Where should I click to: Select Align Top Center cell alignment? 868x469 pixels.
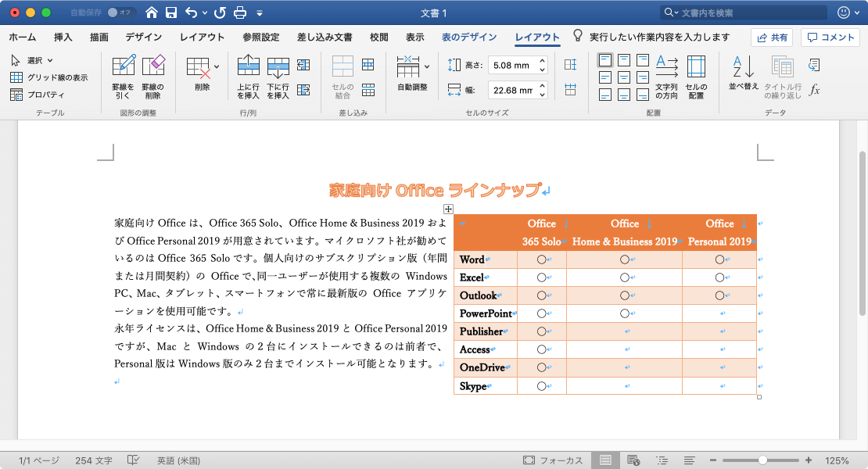(624, 59)
